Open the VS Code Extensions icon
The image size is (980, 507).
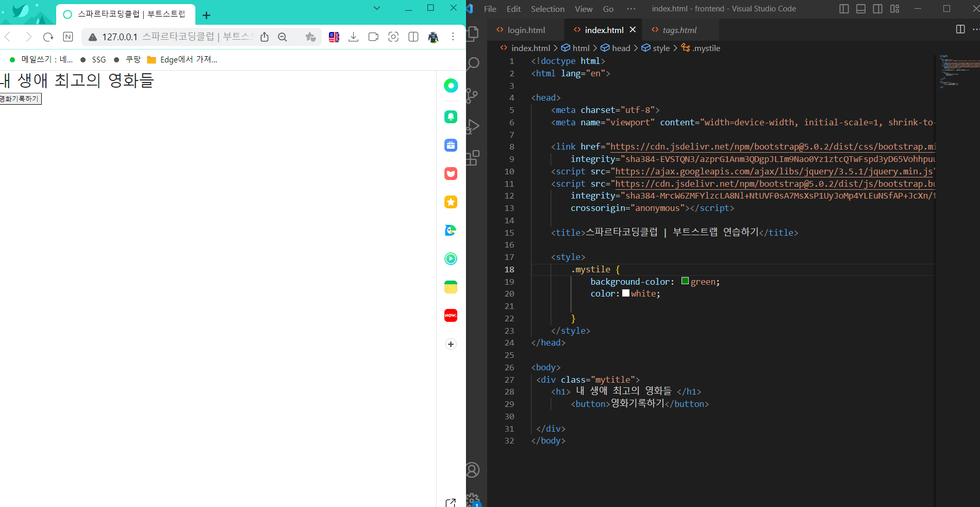click(473, 157)
